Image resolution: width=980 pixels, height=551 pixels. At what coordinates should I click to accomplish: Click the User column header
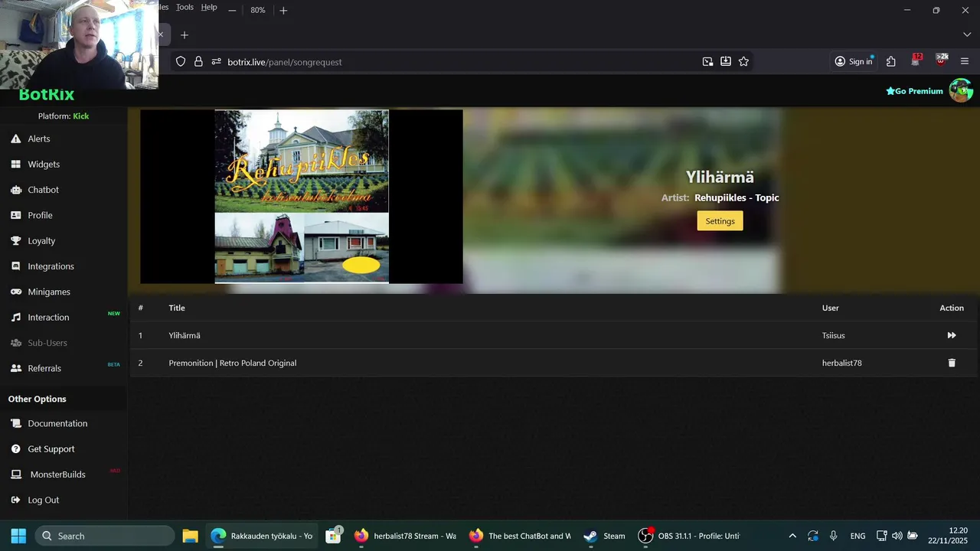coord(831,308)
